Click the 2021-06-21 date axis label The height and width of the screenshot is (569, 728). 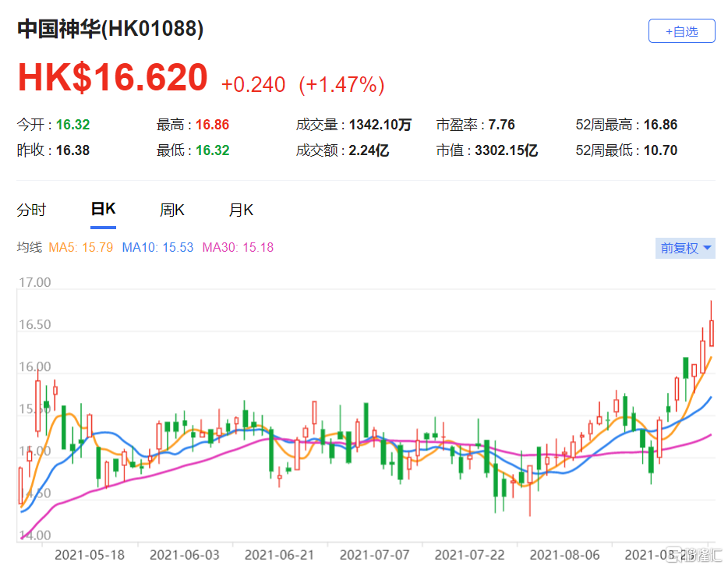tap(280, 555)
